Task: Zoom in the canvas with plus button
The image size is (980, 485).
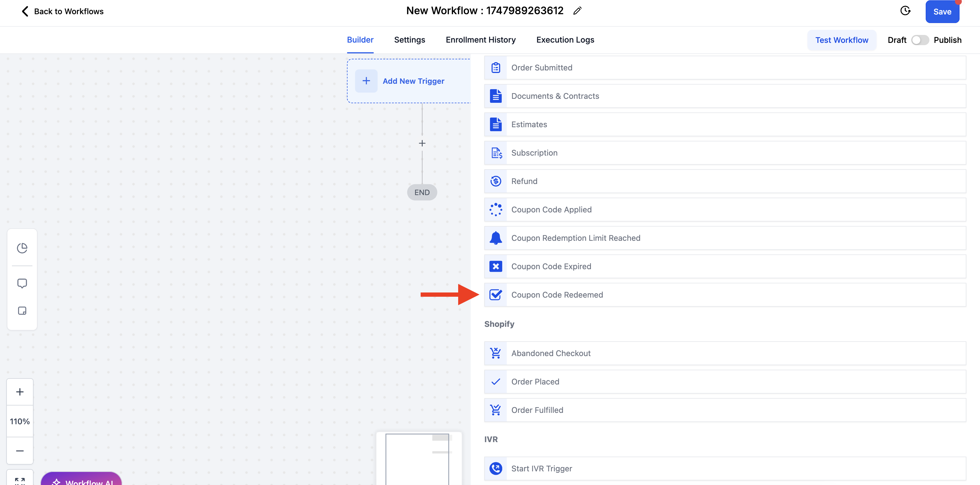Action: pos(20,392)
